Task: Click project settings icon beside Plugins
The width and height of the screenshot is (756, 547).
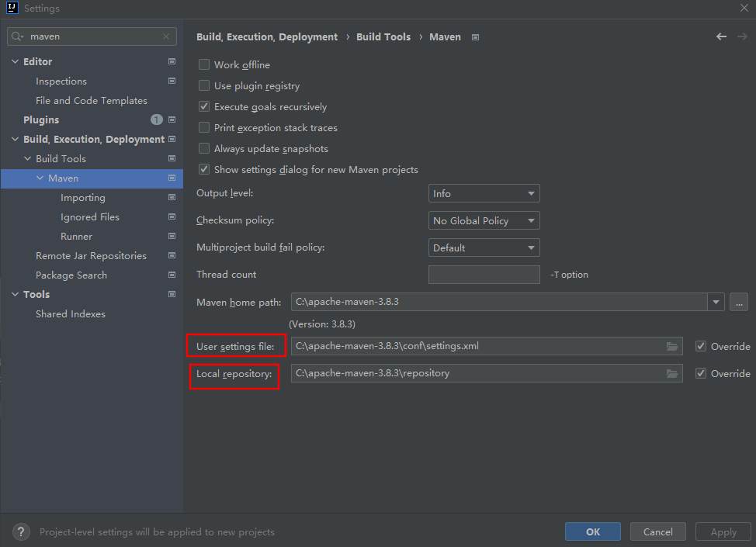Action: pyautogui.click(x=172, y=119)
